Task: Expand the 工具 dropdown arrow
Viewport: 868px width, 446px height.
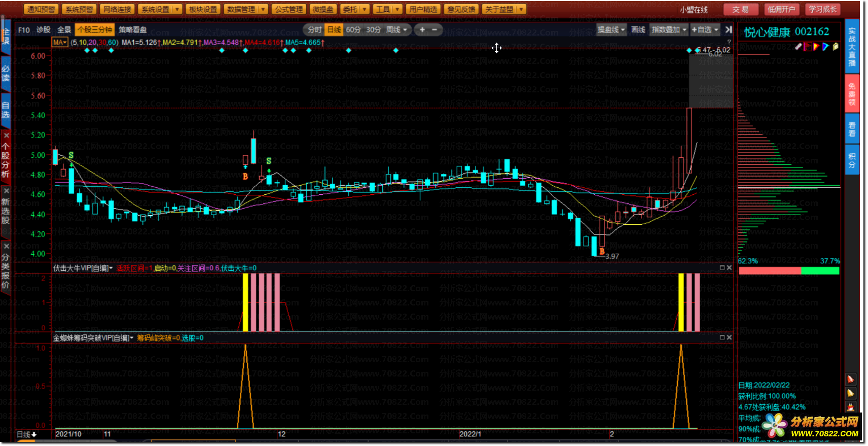Action: [x=397, y=9]
